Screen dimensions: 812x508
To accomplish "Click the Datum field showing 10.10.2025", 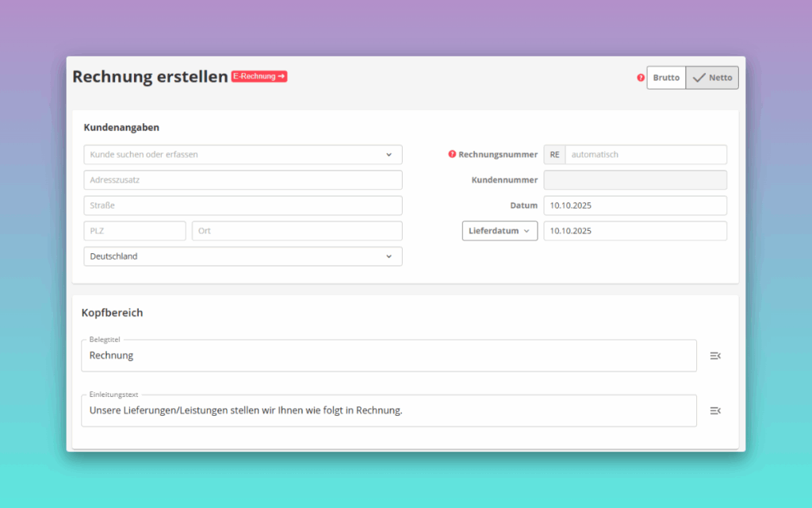I will click(x=634, y=205).
